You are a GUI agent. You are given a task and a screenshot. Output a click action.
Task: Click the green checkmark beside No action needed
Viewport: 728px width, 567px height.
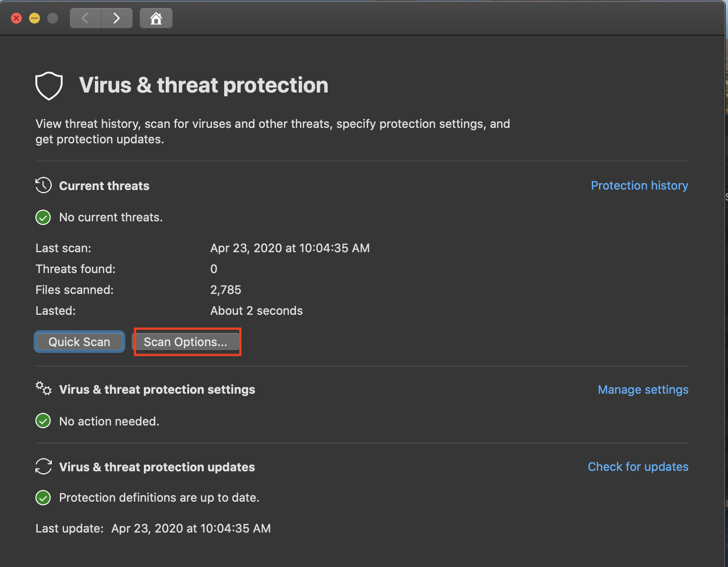(43, 420)
